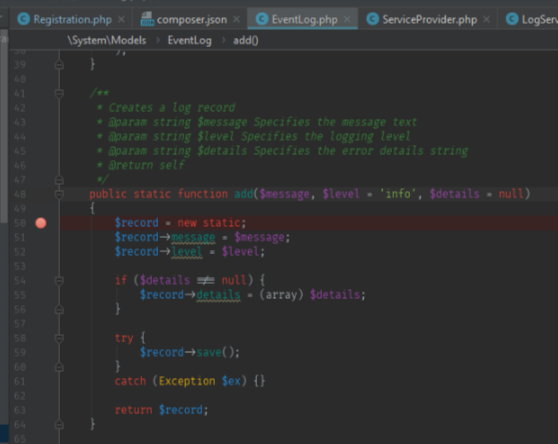Click the ServiceProvider.php class file icon

tap(373, 19)
